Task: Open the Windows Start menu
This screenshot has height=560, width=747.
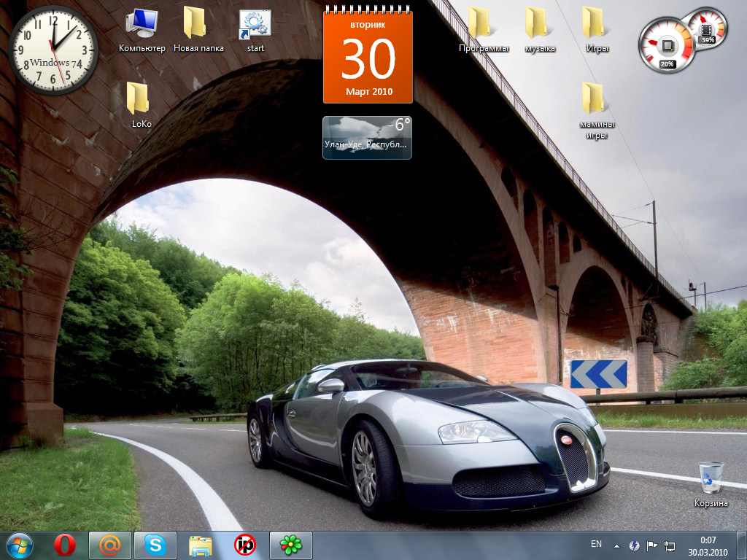Action: (19, 545)
